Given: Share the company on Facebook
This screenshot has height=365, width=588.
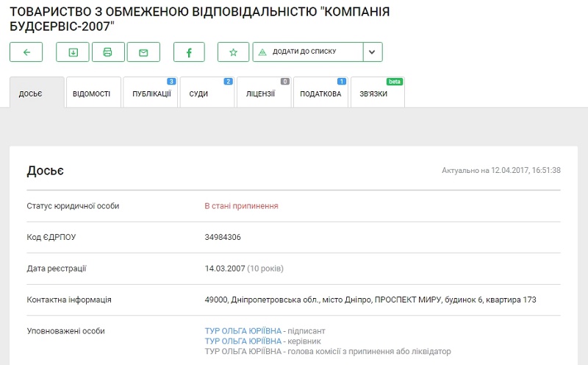Looking at the screenshot, I should (189, 52).
